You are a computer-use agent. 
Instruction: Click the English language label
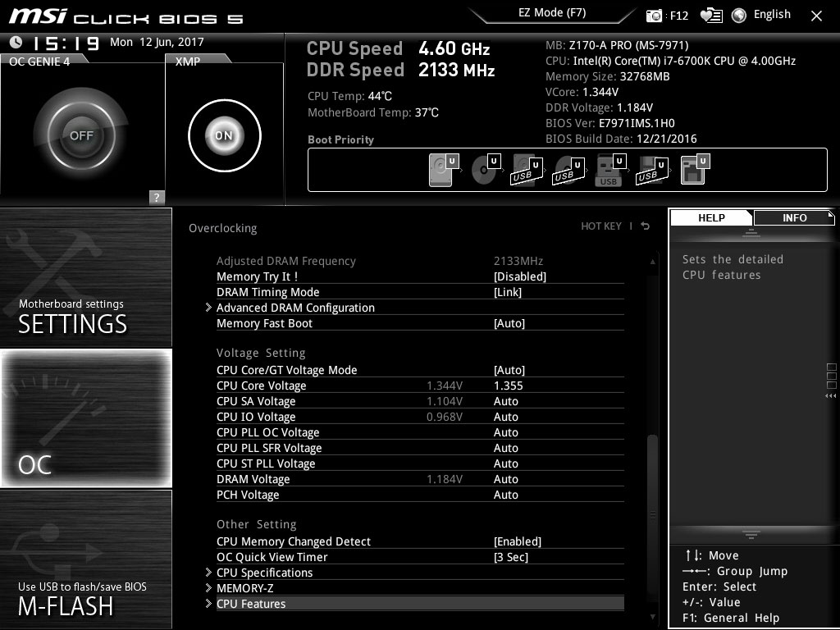(772, 15)
